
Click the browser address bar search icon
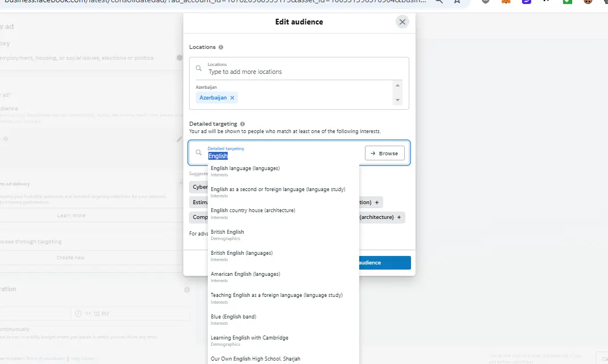coord(438,2)
